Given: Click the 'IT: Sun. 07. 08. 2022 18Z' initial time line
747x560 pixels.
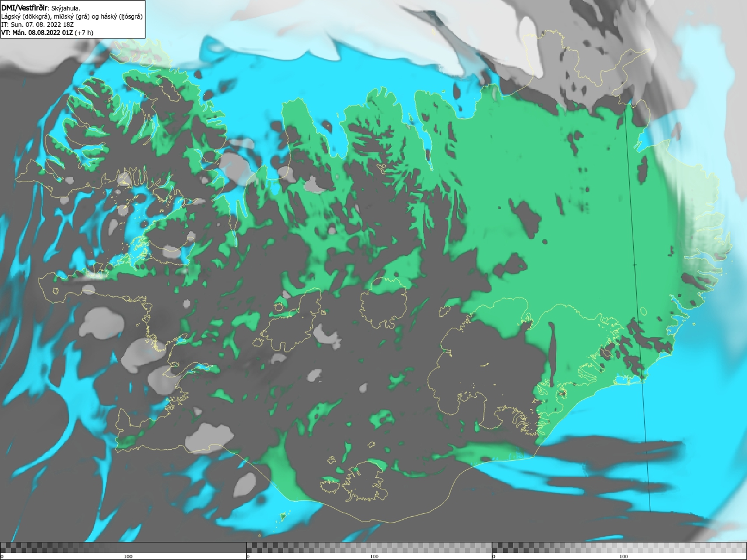Looking at the screenshot, I should pyautogui.click(x=37, y=24).
